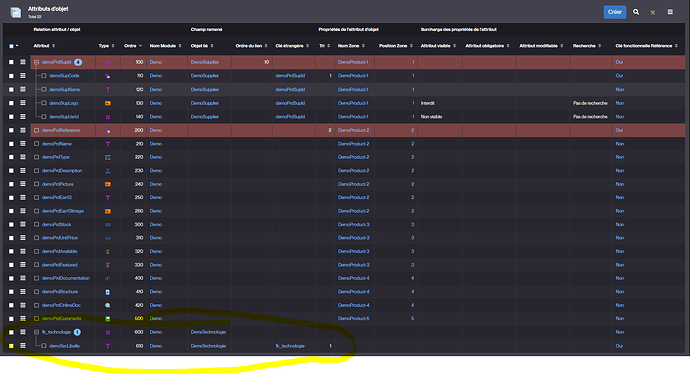Click the orange reset filters icon
Screen dimensions: 690x374
point(653,12)
